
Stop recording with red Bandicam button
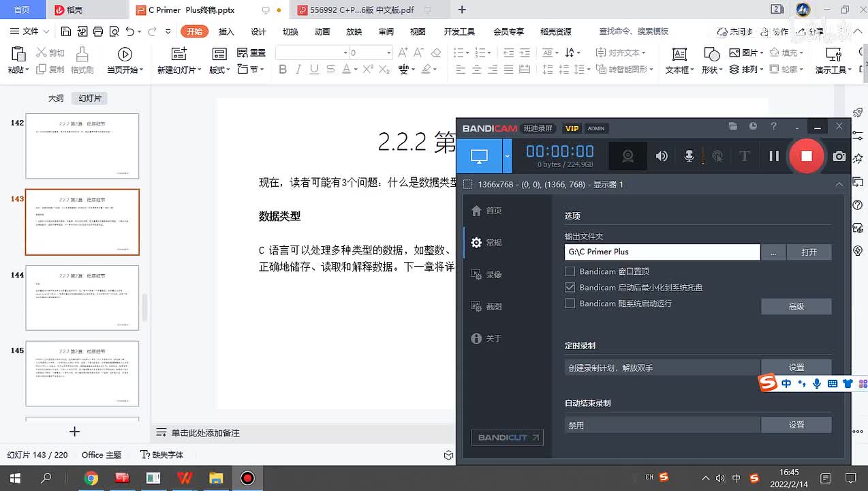806,156
